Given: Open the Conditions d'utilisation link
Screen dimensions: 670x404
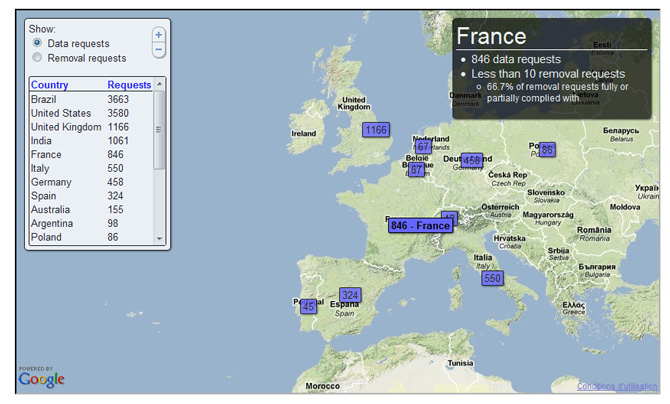Looking at the screenshot, I should 617,386.
